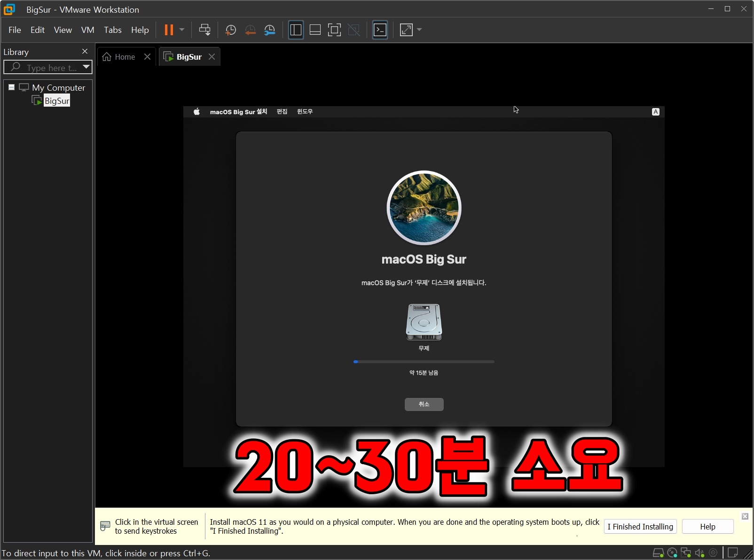
Task: Click the orange Suspend/Pause VM button
Action: click(x=169, y=30)
